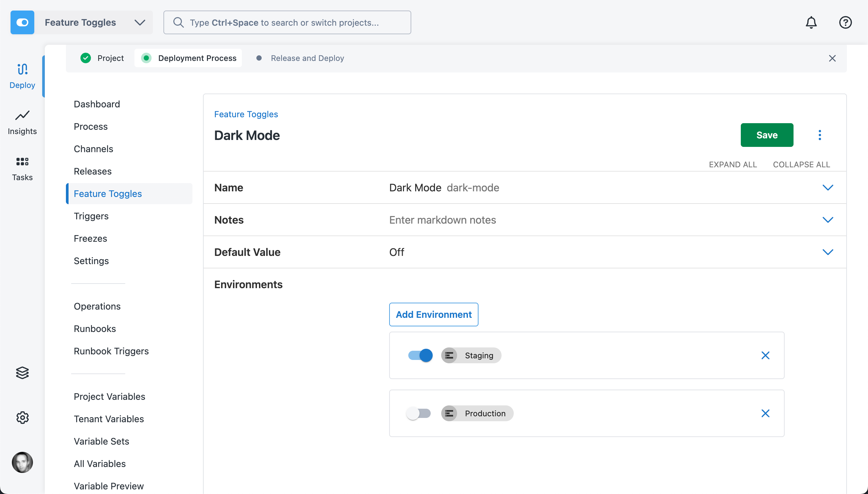868x494 pixels.
Task: Click the stacked layers sidebar icon
Action: [x=22, y=373]
